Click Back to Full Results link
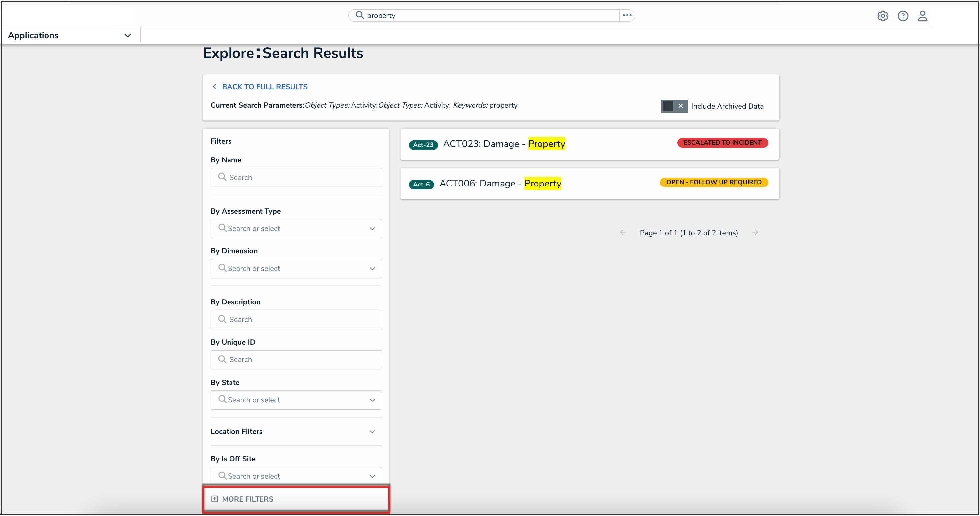Image resolution: width=980 pixels, height=516 pixels. point(264,87)
